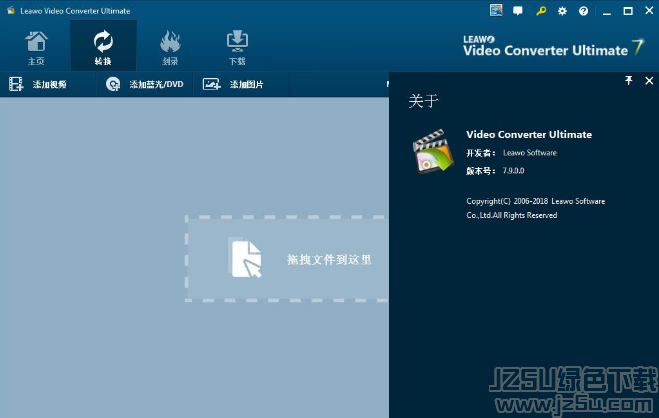Open the screenshot picture icon in title bar
Viewport: 659px width, 418px height.
click(x=496, y=11)
